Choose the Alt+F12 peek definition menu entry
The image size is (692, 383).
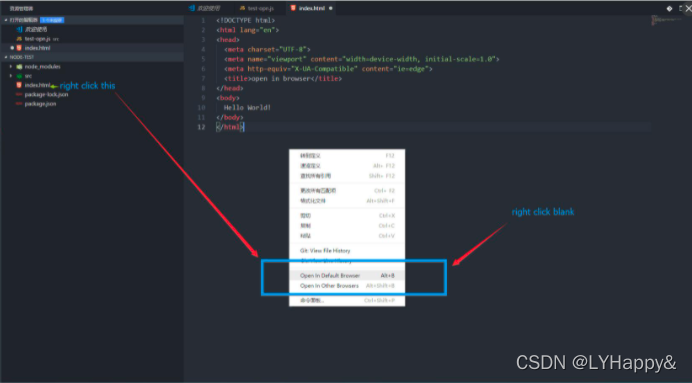[x=347, y=166]
